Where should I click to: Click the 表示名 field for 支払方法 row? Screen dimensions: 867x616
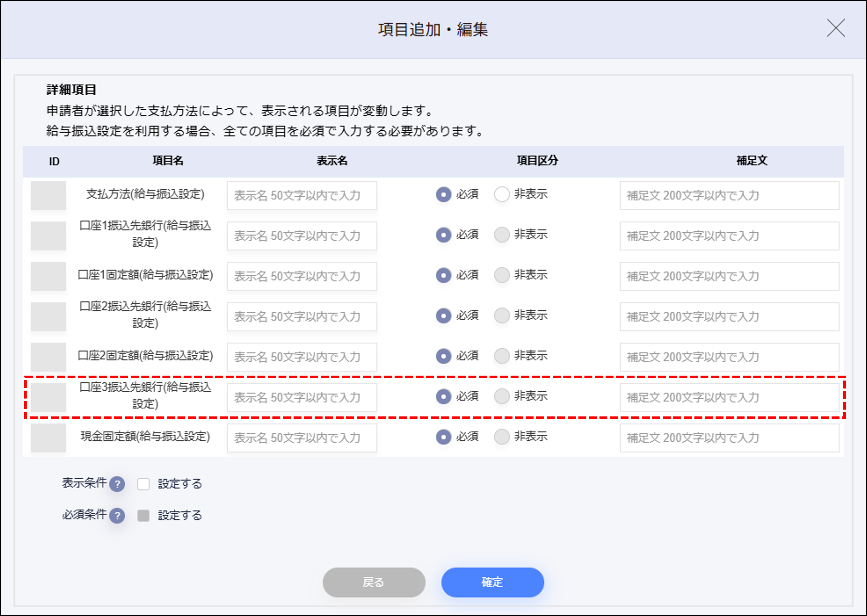tap(302, 196)
